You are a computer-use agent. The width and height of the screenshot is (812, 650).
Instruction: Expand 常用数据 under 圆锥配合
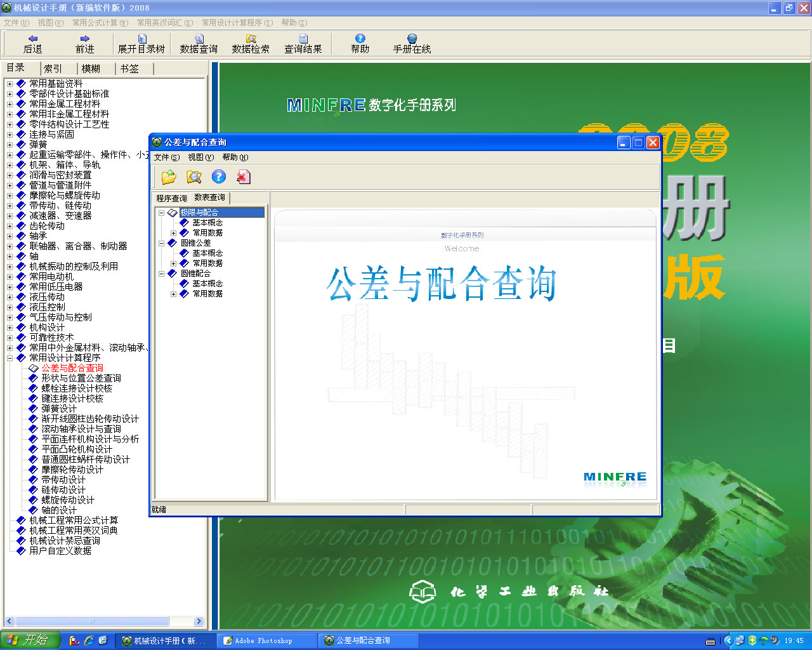coord(173,294)
